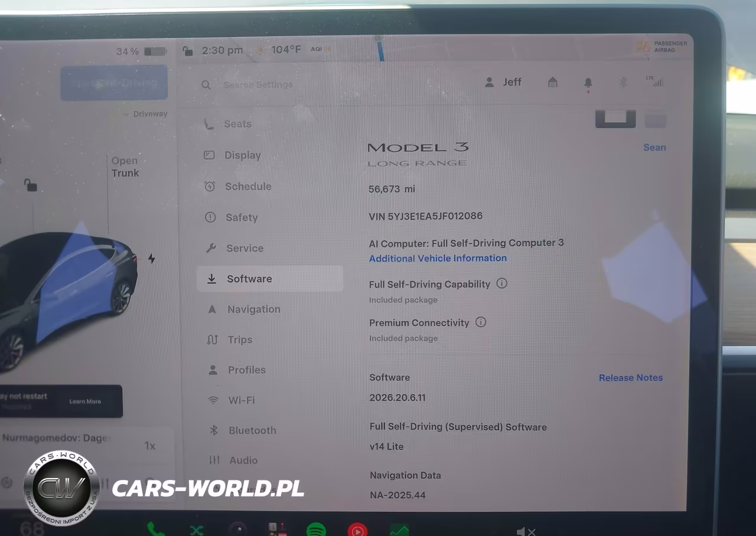Image resolution: width=756 pixels, height=536 pixels.
Task: Tap the 2:30 pm clock
Action: click(x=222, y=51)
